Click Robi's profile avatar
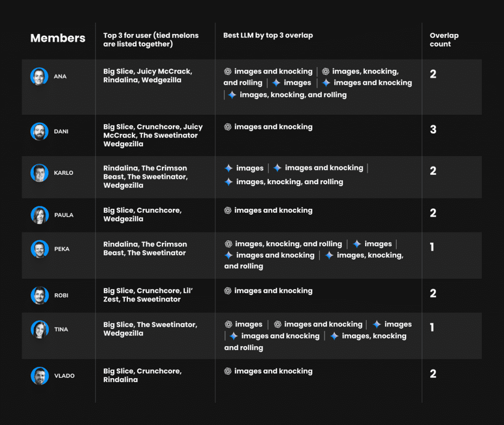The image size is (504, 425). point(39,295)
